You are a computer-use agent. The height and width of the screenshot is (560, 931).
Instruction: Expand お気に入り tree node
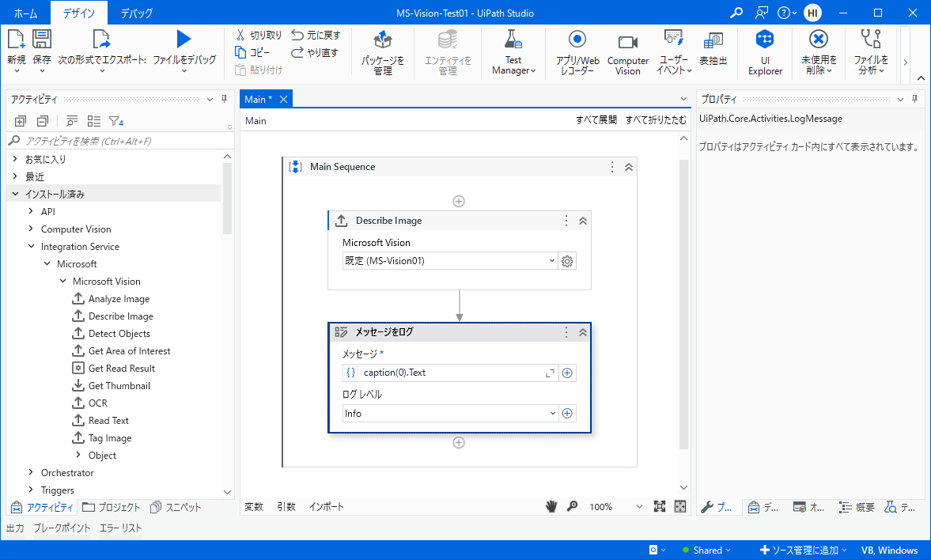(16, 159)
